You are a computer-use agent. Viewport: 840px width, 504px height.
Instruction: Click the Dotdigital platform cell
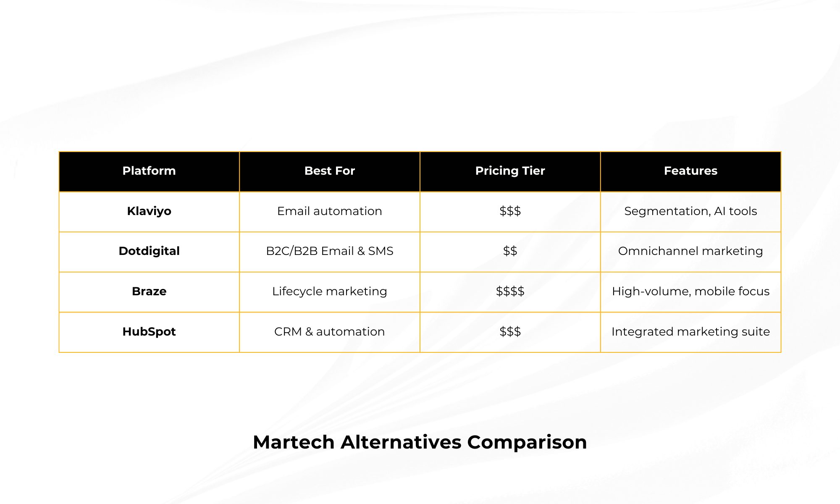tap(149, 251)
